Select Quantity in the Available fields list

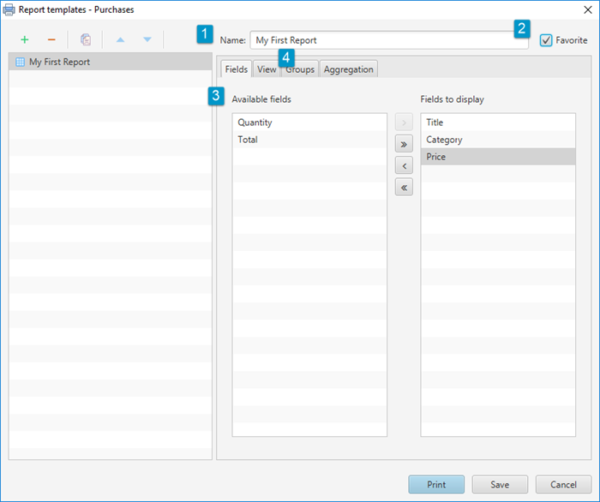(x=310, y=122)
